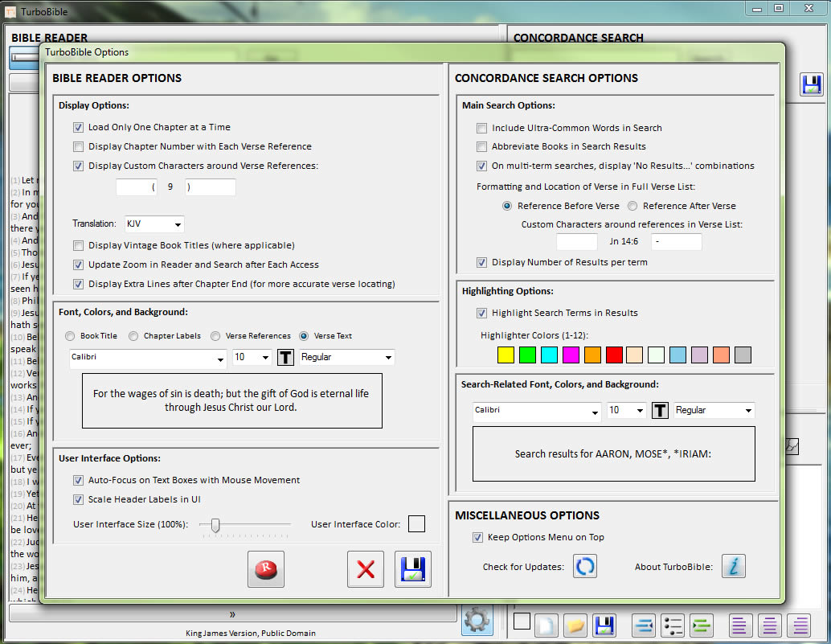The image size is (831, 644).
Task: Click the align right icon in bottom toolbar
Action: coord(799,626)
